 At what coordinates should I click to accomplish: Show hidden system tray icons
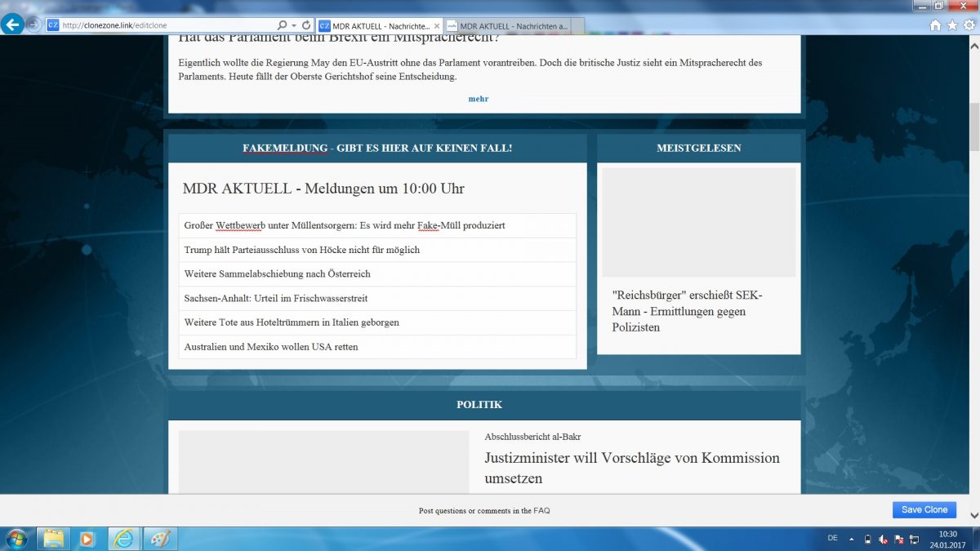852,540
